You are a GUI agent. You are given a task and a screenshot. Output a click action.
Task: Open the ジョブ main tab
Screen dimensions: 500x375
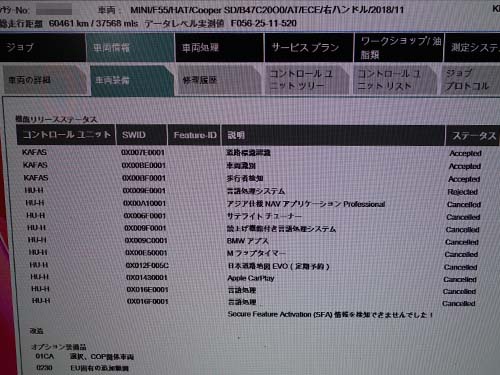point(42,47)
